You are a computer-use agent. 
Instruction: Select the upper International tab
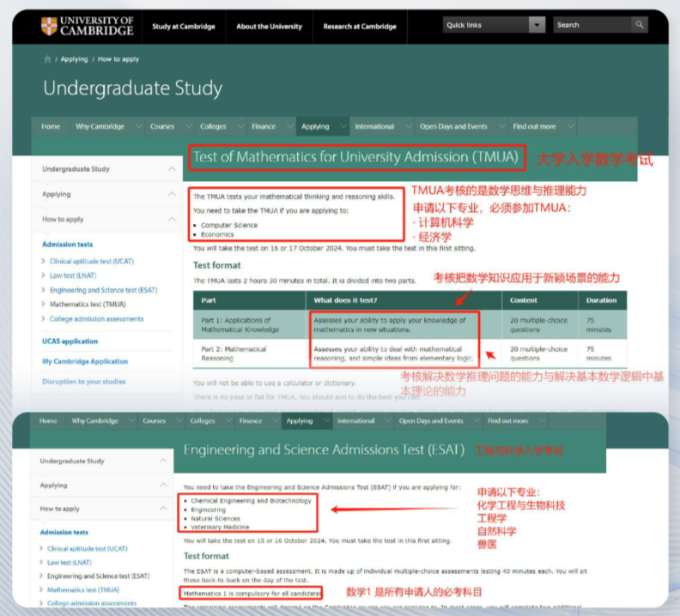[374, 126]
